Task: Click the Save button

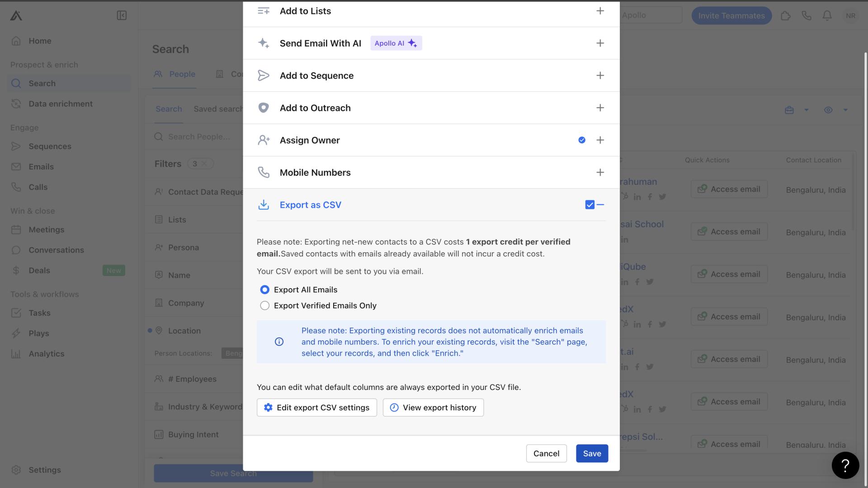Action: [591, 453]
